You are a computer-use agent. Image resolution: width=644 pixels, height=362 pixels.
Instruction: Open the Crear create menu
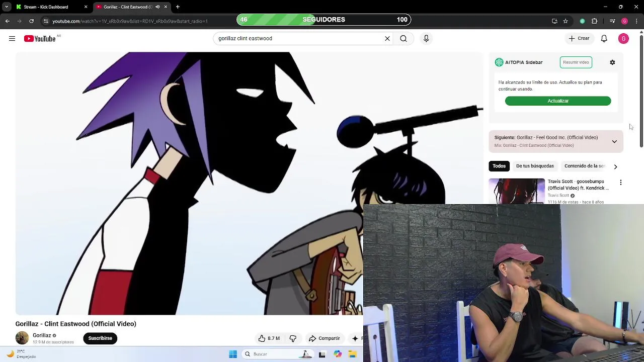579,38
